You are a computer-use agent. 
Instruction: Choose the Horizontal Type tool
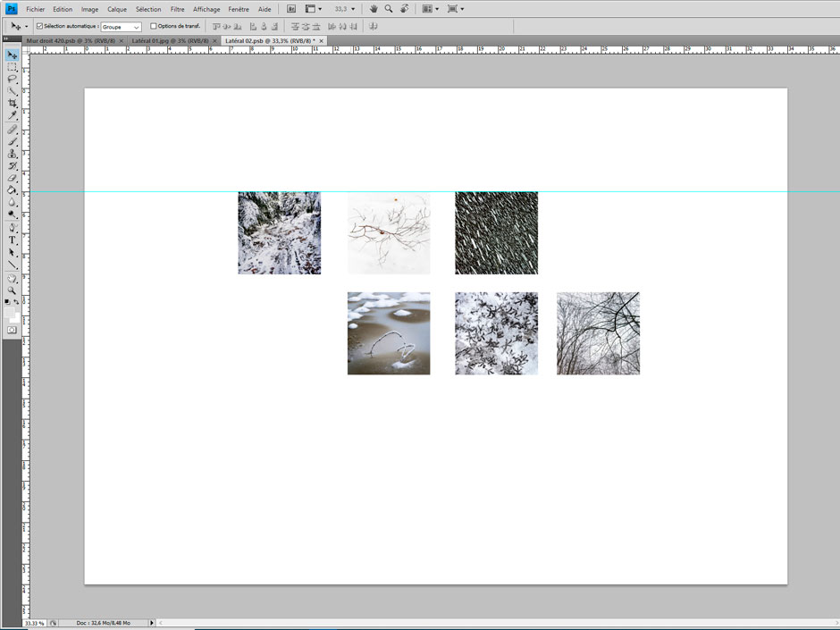[13, 240]
